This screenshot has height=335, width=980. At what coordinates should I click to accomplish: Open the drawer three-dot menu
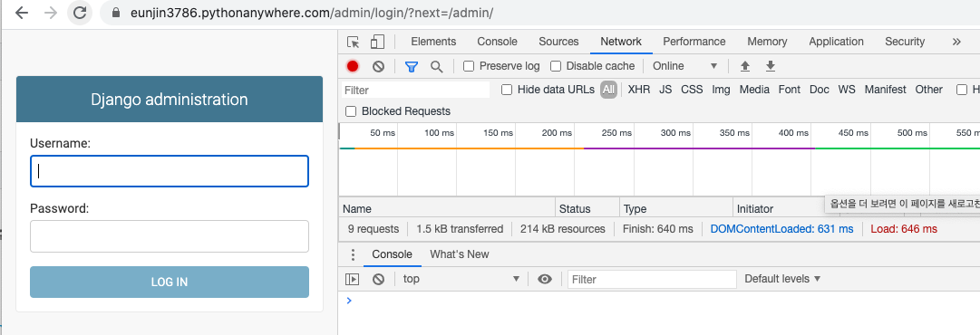pos(354,254)
